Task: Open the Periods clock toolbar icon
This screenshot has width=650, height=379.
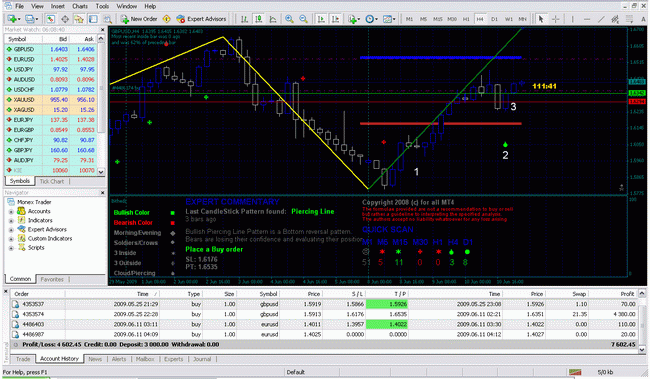Action: 370,19
